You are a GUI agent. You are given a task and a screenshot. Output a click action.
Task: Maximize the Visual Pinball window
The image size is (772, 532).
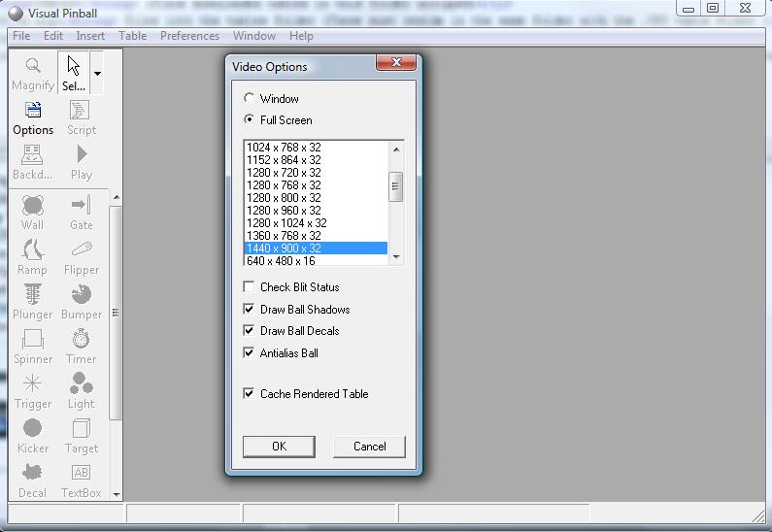click(713, 8)
